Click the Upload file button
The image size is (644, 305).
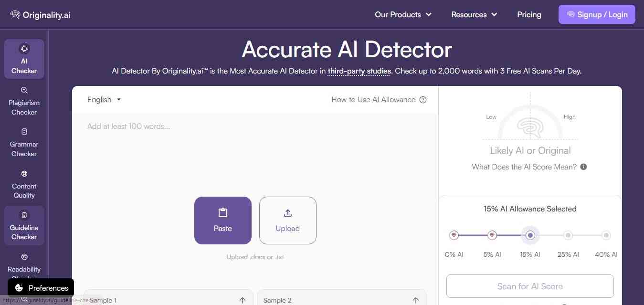point(288,221)
